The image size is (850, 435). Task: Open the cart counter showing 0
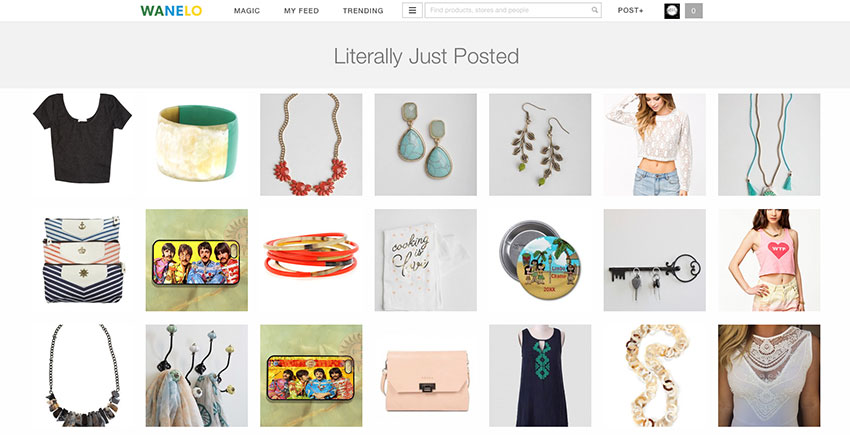[693, 11]
